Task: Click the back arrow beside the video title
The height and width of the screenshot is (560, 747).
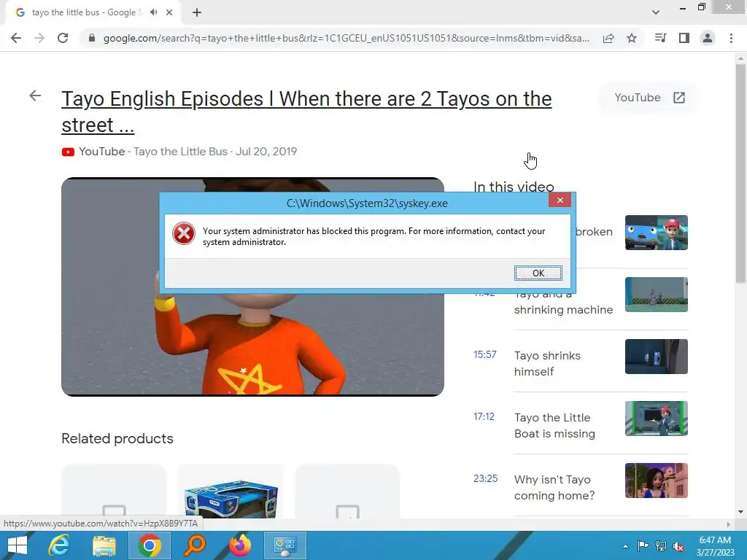Action: click(35, 96)
